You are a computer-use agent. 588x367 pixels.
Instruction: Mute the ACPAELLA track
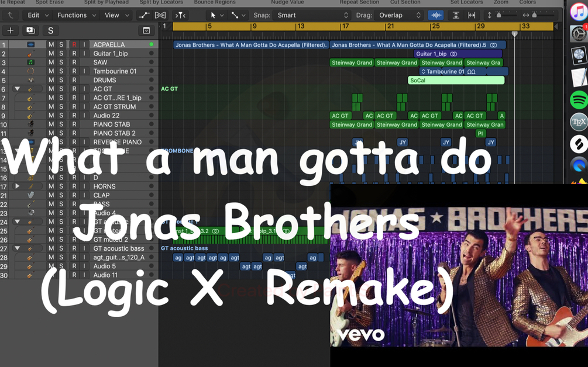(51, 44)
